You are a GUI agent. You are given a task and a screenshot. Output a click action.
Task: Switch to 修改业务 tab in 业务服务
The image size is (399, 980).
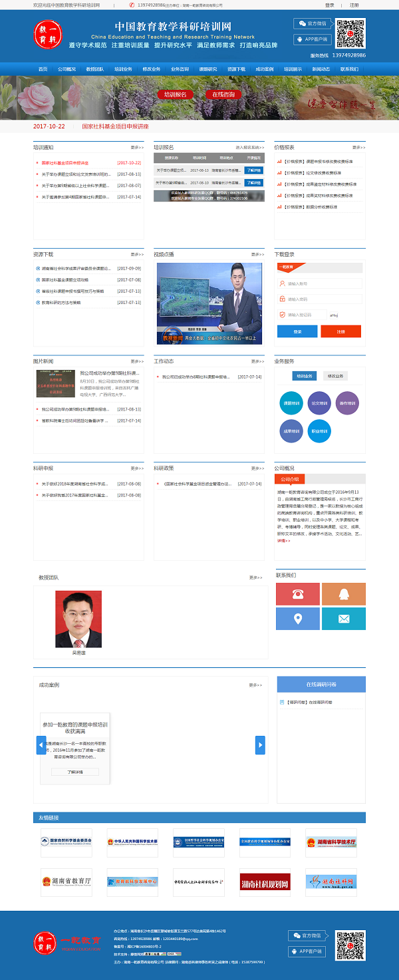(x=336, y=377)
